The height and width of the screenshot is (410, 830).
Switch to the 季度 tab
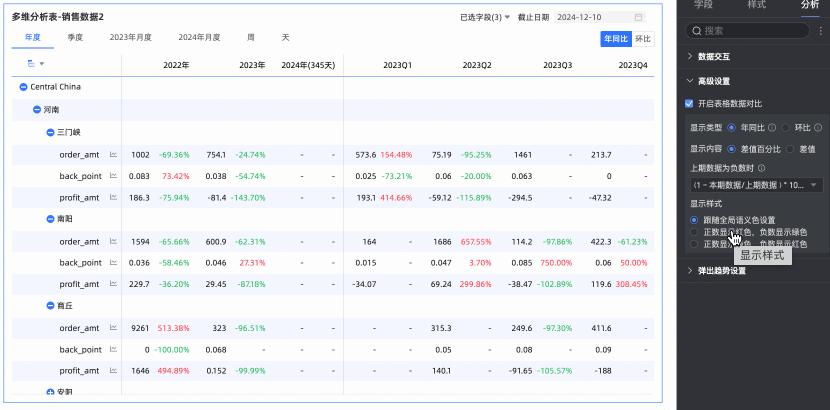point(75,37)
